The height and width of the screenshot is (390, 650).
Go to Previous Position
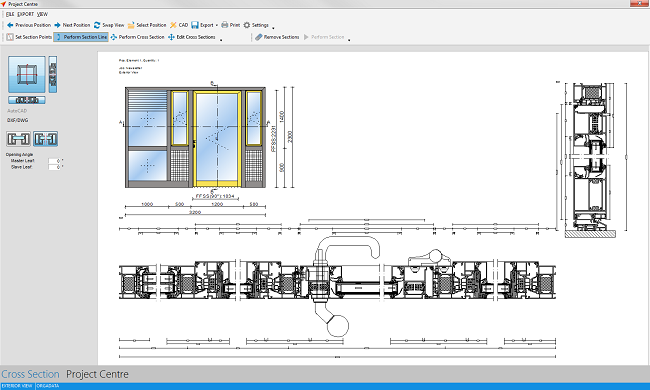[x=29, y=25]
